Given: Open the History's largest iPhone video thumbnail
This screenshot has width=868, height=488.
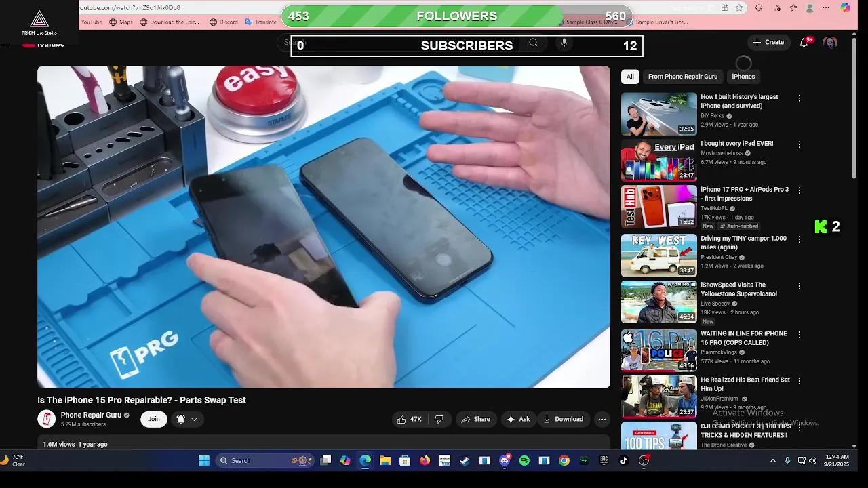Looking at the screenshot, I should tap(659, 114).
